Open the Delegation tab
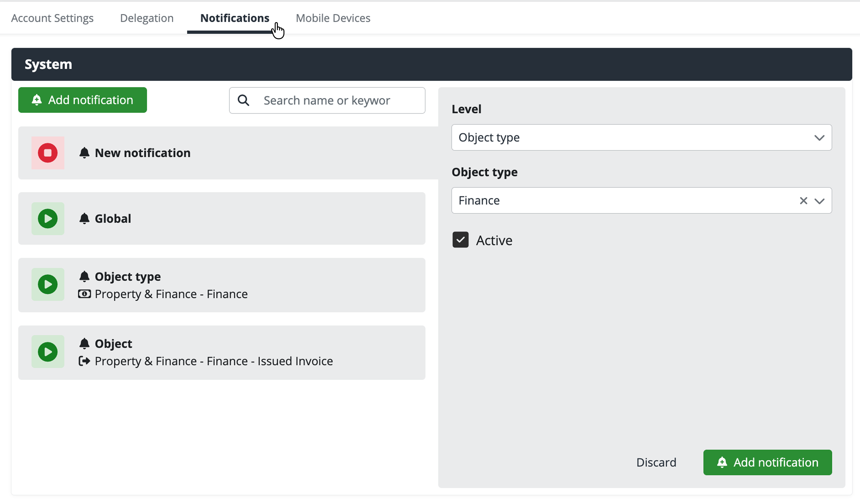The width and height of the screenshot is (860, 504). click(147, 18)
